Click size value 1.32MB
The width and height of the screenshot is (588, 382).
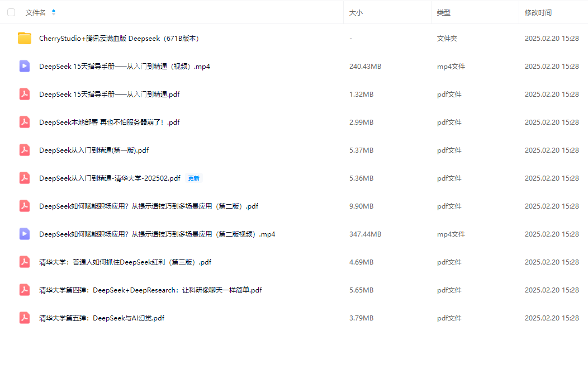click(362, 94)
